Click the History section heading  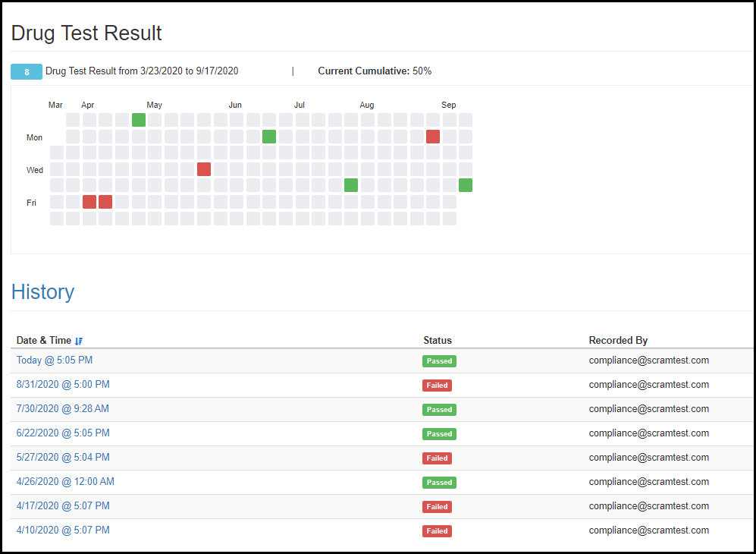click(x=42, y=292)
